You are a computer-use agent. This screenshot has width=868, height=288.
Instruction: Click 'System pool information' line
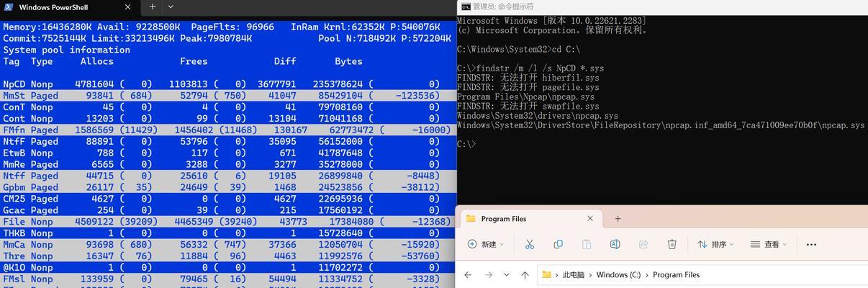(x=67, y=50)
